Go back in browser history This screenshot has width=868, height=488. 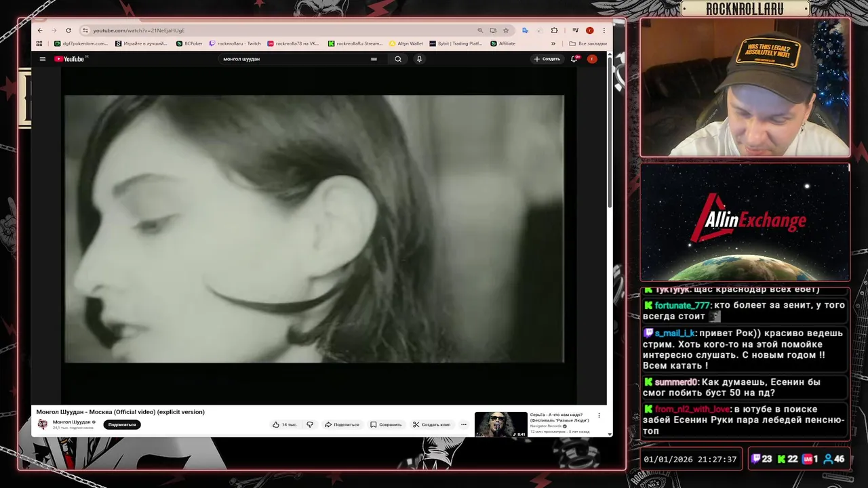[x=40, y=30]
